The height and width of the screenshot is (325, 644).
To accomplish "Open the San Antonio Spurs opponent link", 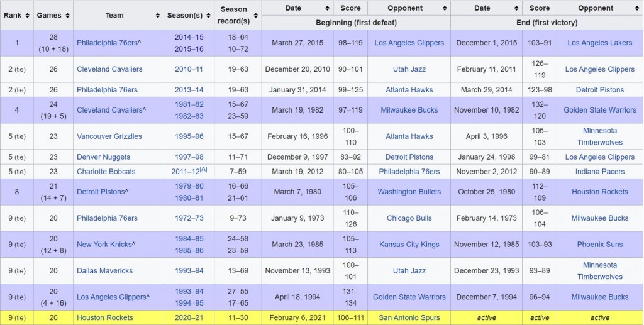I will [409, 317].
